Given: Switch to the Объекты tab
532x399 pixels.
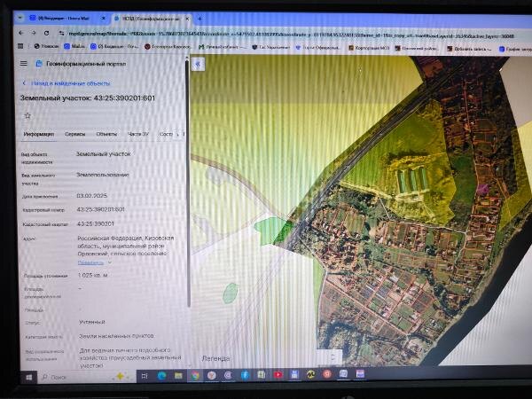Looking at the screenshot, I should click(106, 134).
